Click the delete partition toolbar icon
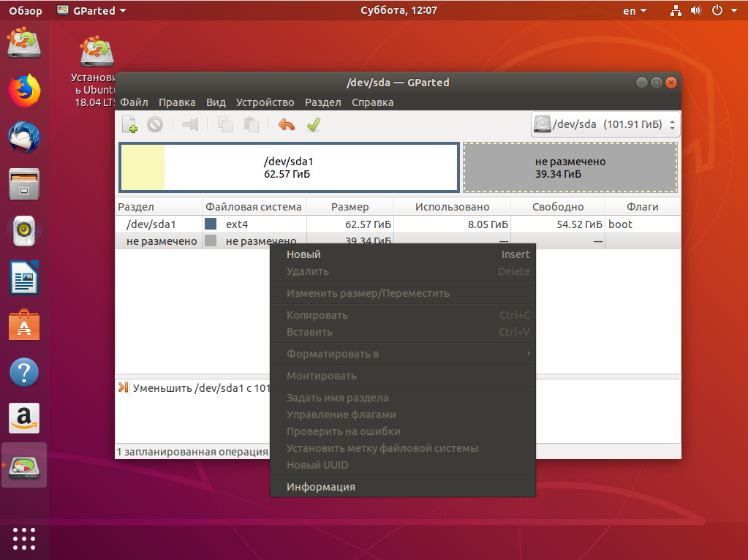The image size is (748, 560). [x=155, y=125]
